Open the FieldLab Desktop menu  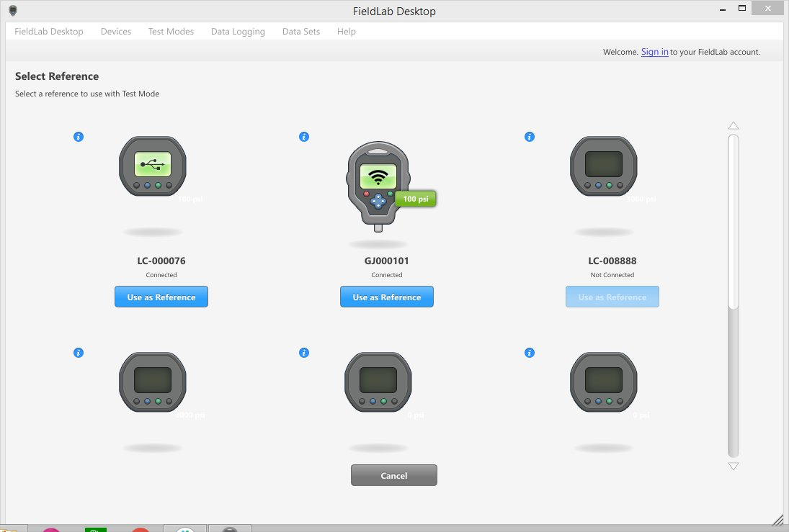49,31
